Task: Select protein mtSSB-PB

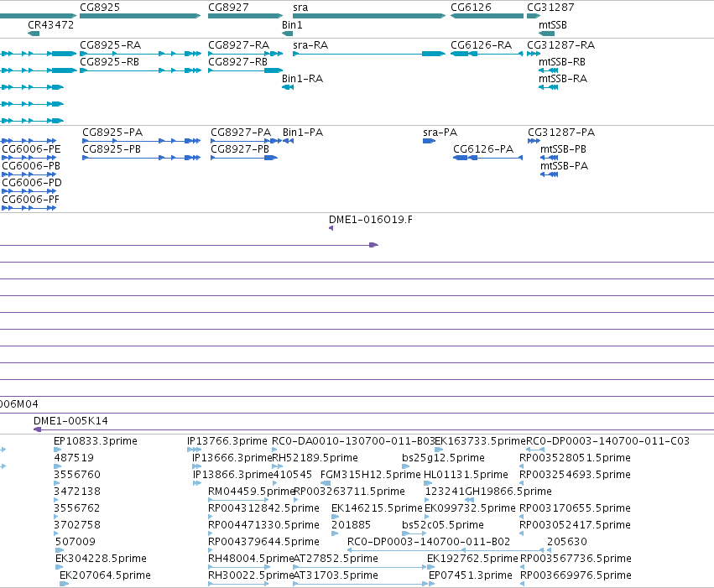Action: pos(563,149)
